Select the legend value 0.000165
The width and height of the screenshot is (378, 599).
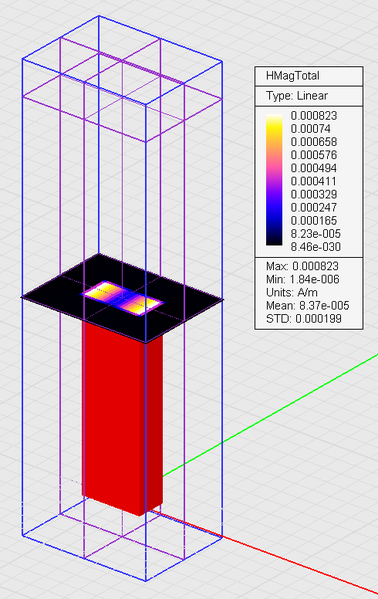point(314,220)
